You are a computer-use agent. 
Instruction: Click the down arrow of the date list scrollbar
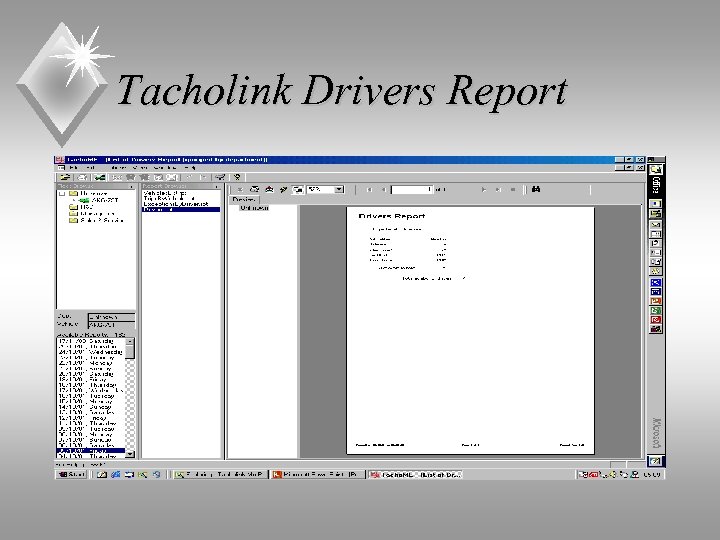(x=130, y=454)
